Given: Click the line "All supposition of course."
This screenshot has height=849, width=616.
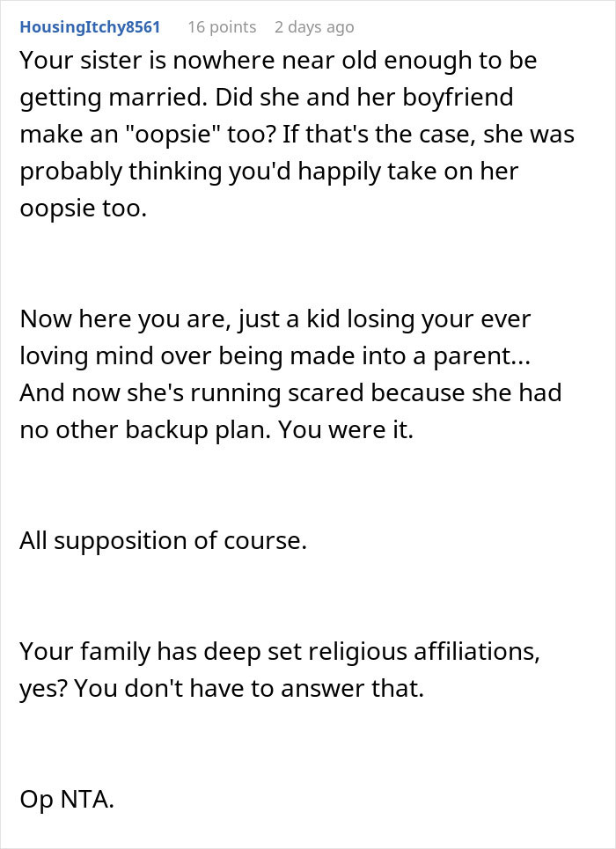Looking at the screenshot, I should pyautogui.click(x=163, y=539).
